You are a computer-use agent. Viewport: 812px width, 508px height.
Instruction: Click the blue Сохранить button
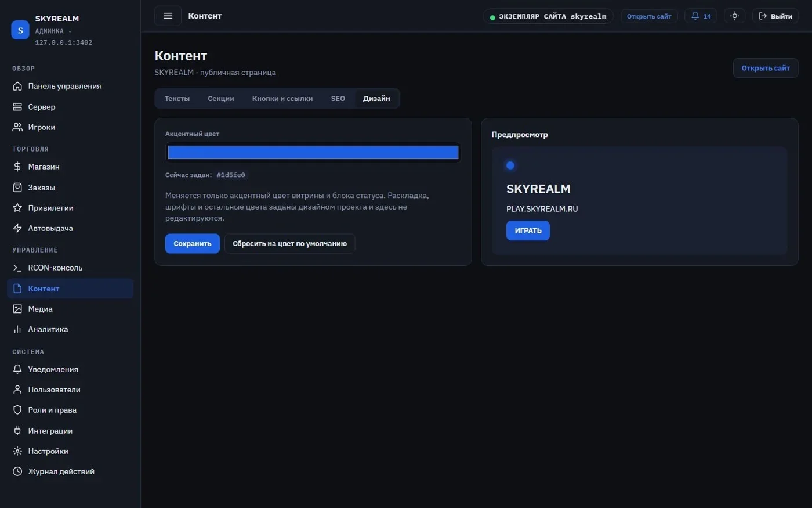click(x=193, y=244)
